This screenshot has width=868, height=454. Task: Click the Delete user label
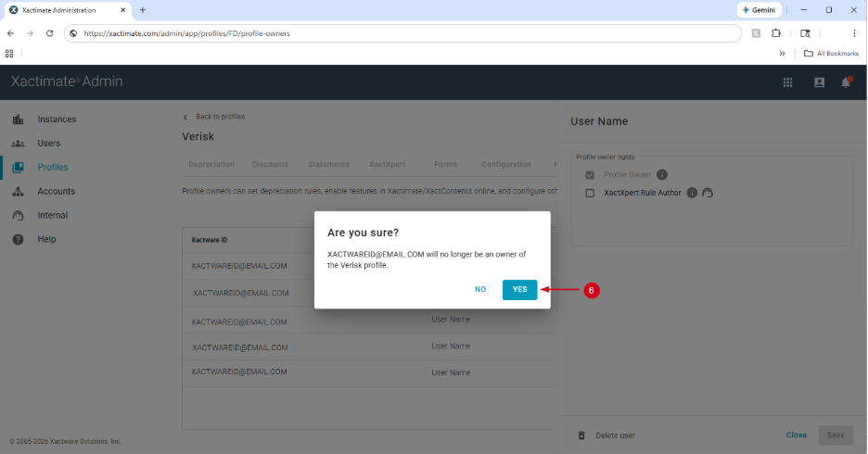tap(615, 435)
